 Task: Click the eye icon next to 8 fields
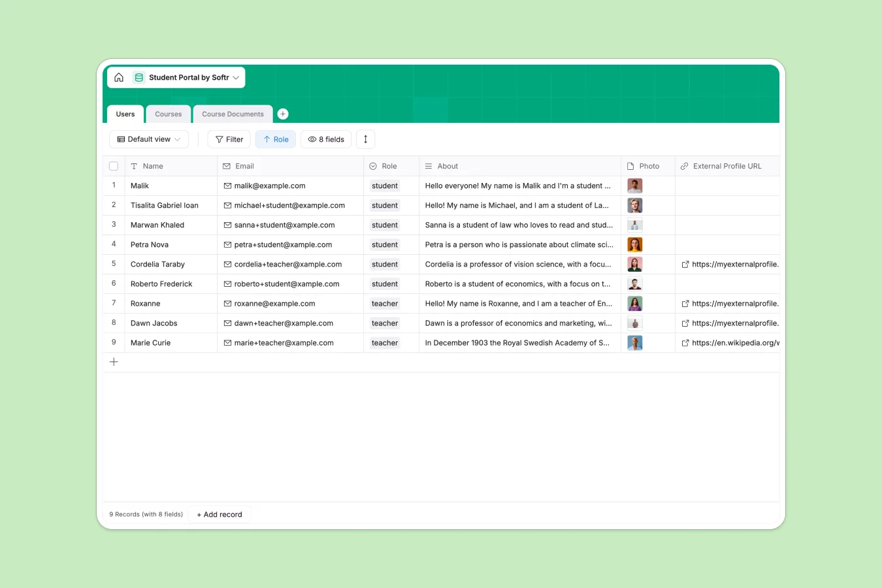[312, 139]
